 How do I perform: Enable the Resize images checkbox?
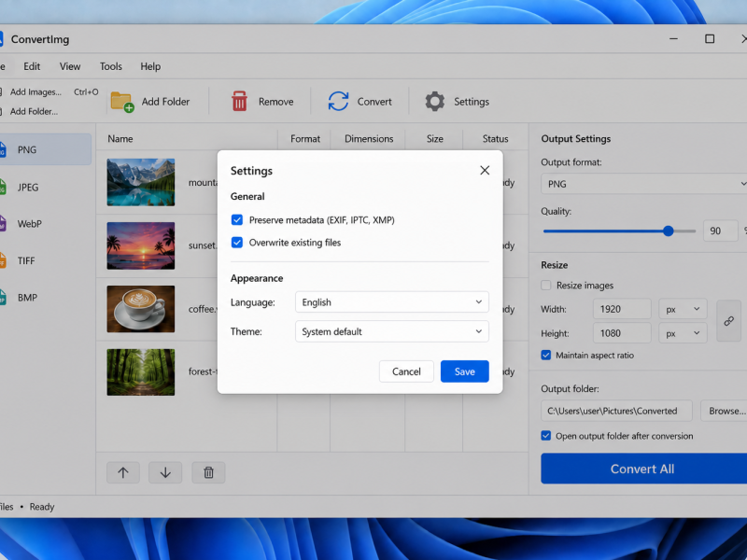pos(546,286)
